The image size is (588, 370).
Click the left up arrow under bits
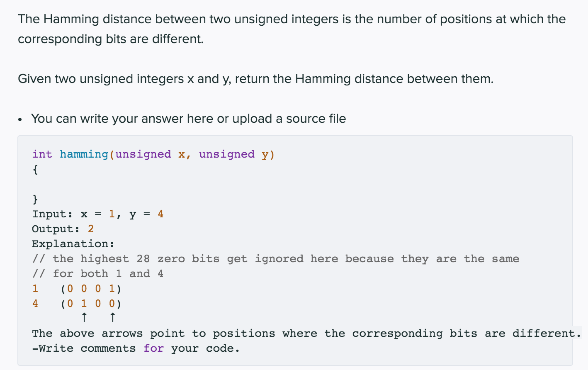tap(84, 318)
